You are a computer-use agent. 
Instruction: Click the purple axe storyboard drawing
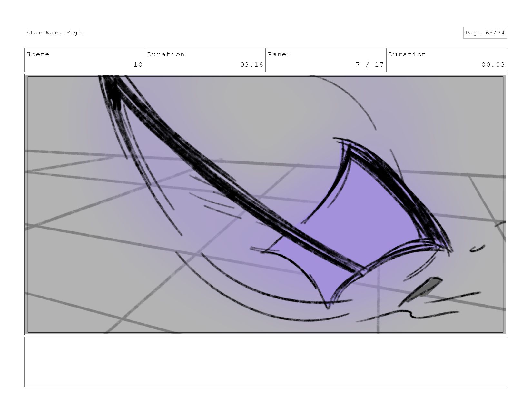point(265,204)
